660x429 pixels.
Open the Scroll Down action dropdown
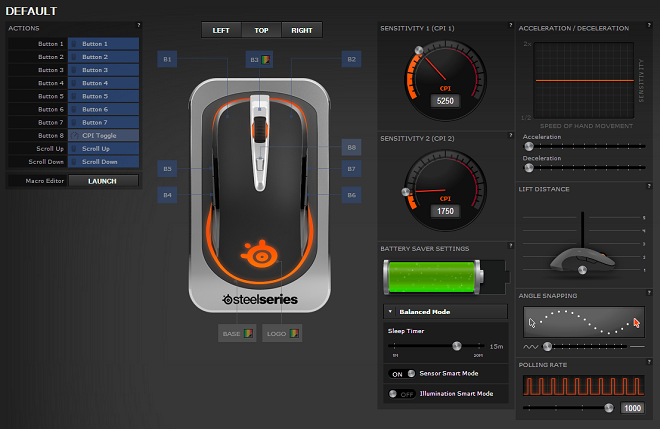[104, 162]
